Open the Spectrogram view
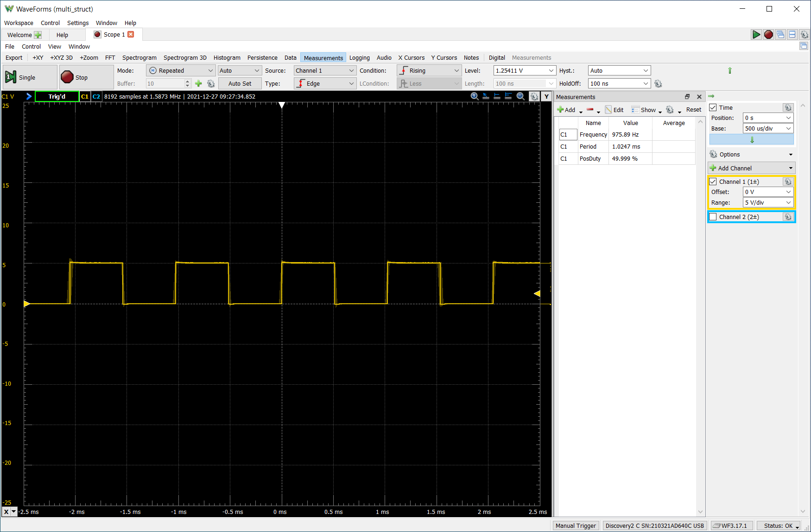811x532 pixels. coord(139,57)
